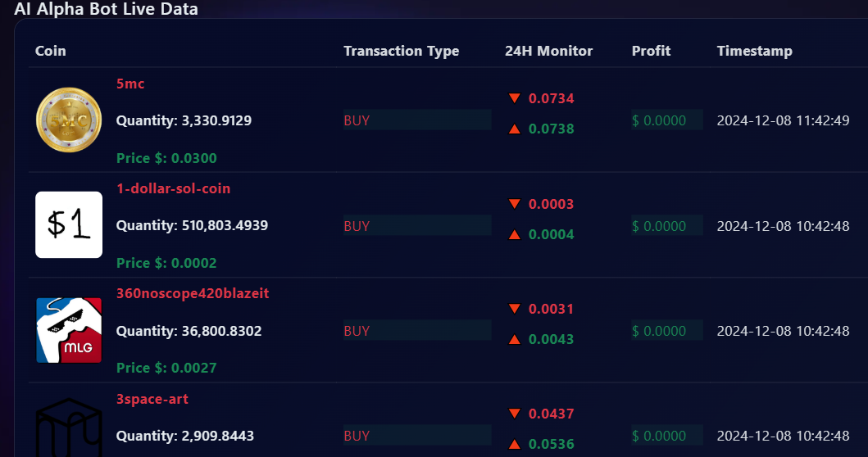Click the 5mc gold coin icon
Viewport: 868px width, 457px height.
[69, 120]
